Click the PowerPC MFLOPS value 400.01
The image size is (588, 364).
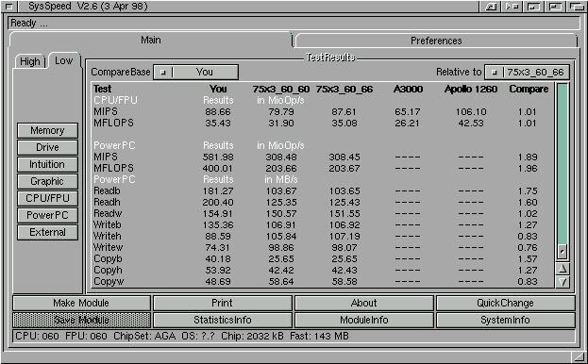click(x=218, y=169)
